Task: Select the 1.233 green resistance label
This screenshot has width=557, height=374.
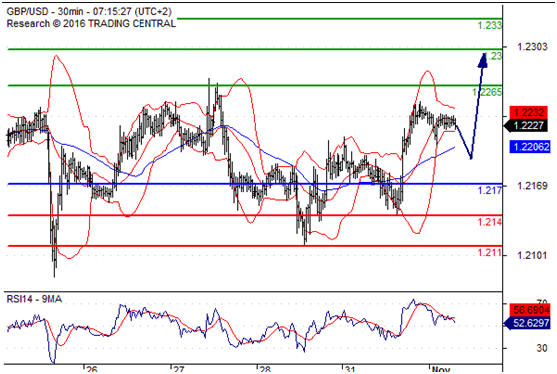Action: pyautogui.click(x=490, y=26)
